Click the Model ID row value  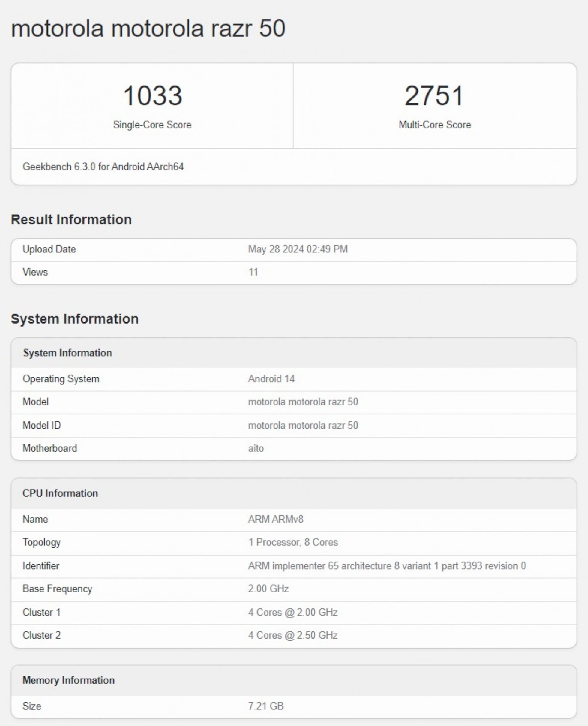point(303,425)
